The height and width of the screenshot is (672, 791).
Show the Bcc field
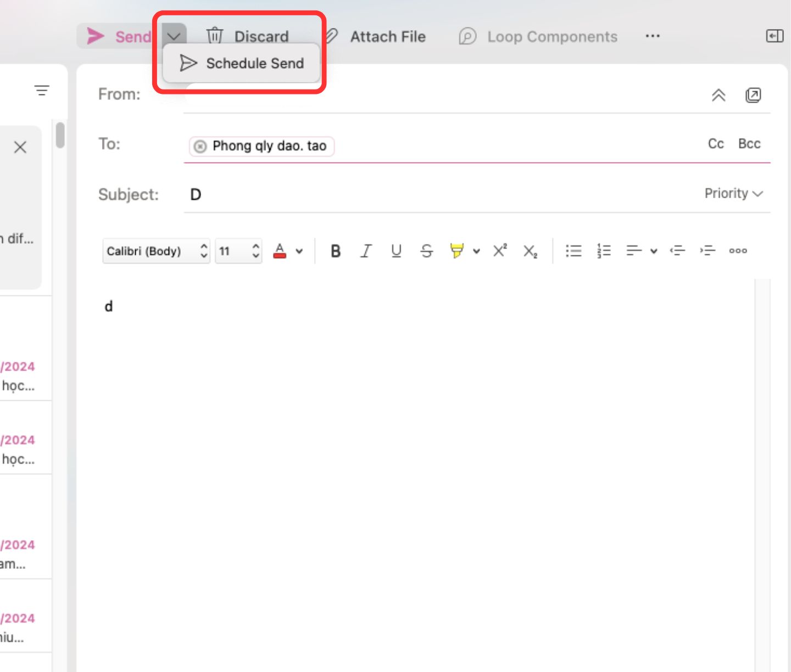coord(749,144)
